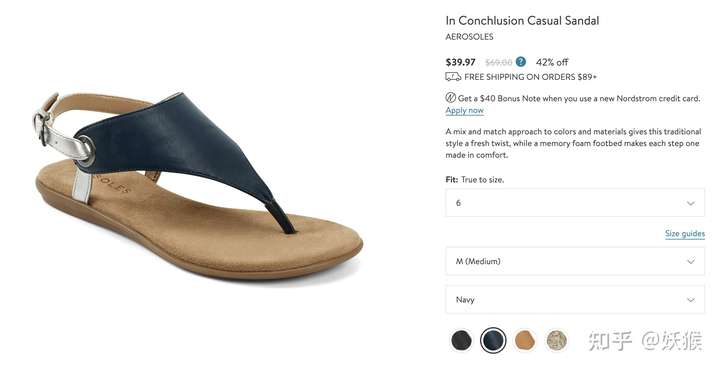Click the Nordstrom credit card logo icon
The width and height of the screenshot is (720, 370).
pyautogui.click(x=450, y=98)
